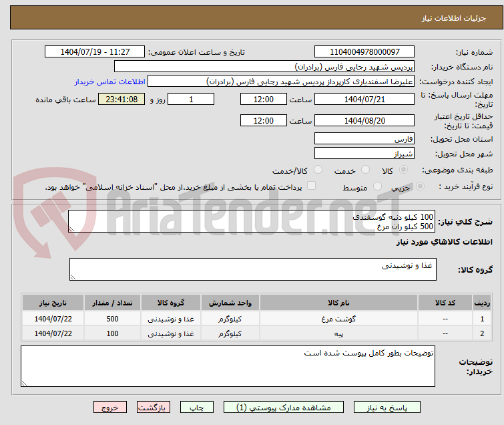Viewport: 504px width, 425px height.
Task: Click the پیه item name cell
Action: pyautogui.click(x=339, y=333)
